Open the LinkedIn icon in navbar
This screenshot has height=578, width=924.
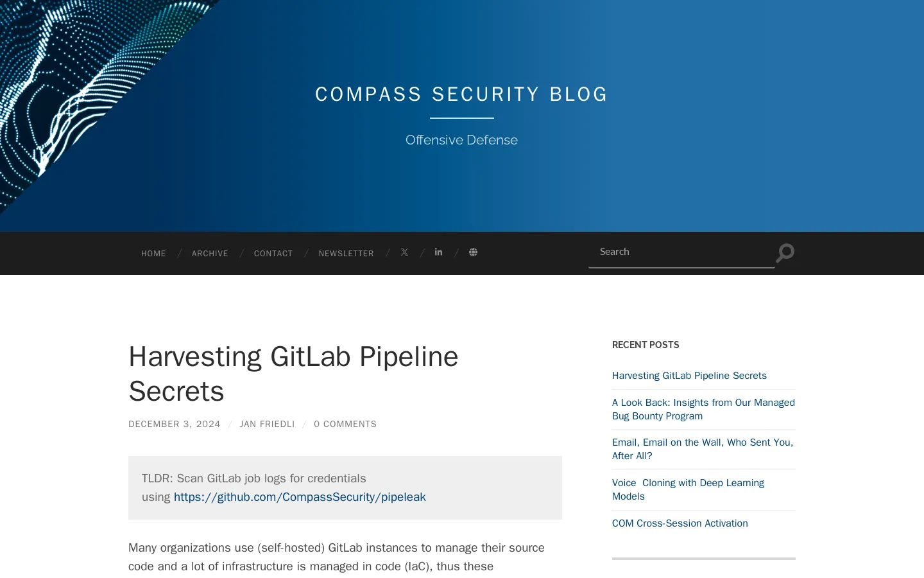pyautogui.click(x=438, y=252)
